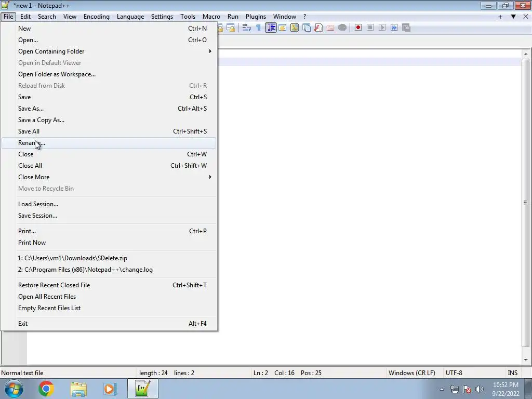Toggle Word Wrap toolbar icon
Image resolution: width=532 pixels, height=399 pixels.
247,28
